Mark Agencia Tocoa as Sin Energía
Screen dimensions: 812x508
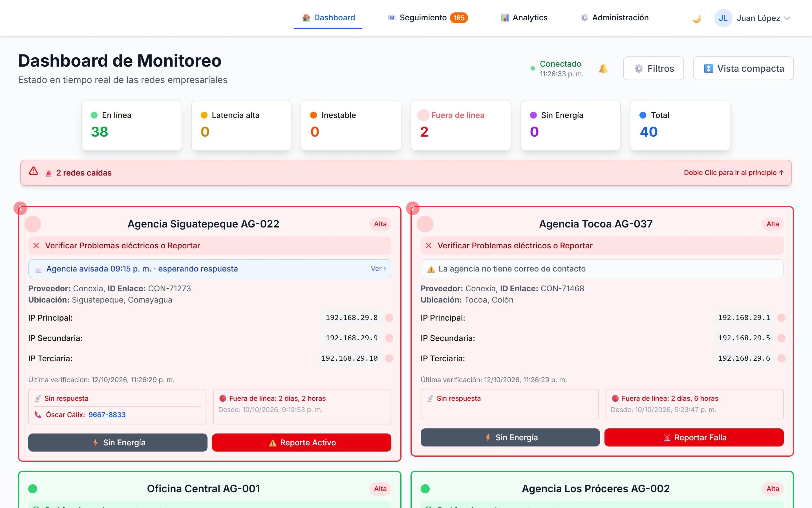tap(510, 437)
